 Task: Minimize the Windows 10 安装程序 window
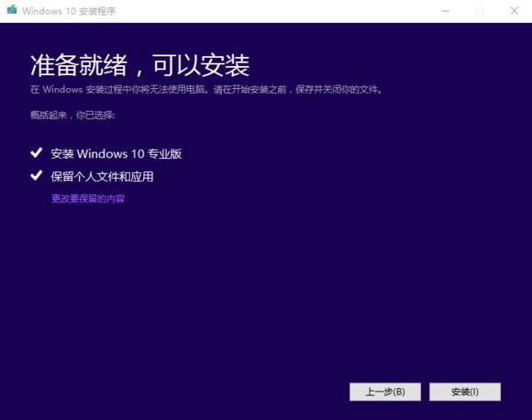click(x=446, y=11)
